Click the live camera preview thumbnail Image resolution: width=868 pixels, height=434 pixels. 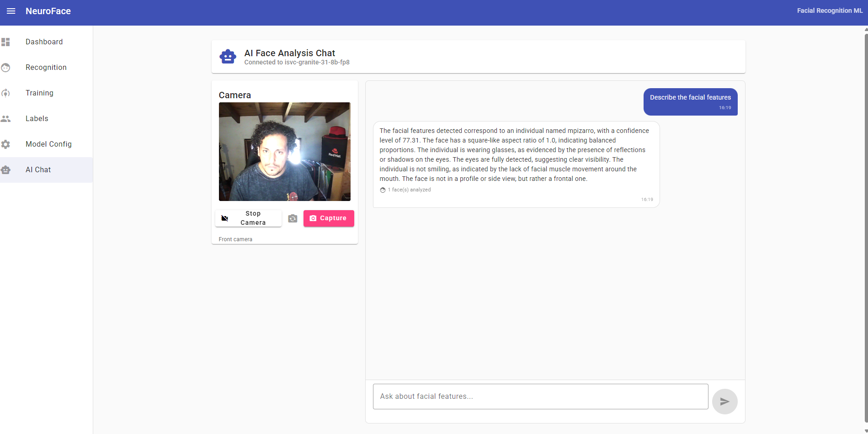click(284, 152)
